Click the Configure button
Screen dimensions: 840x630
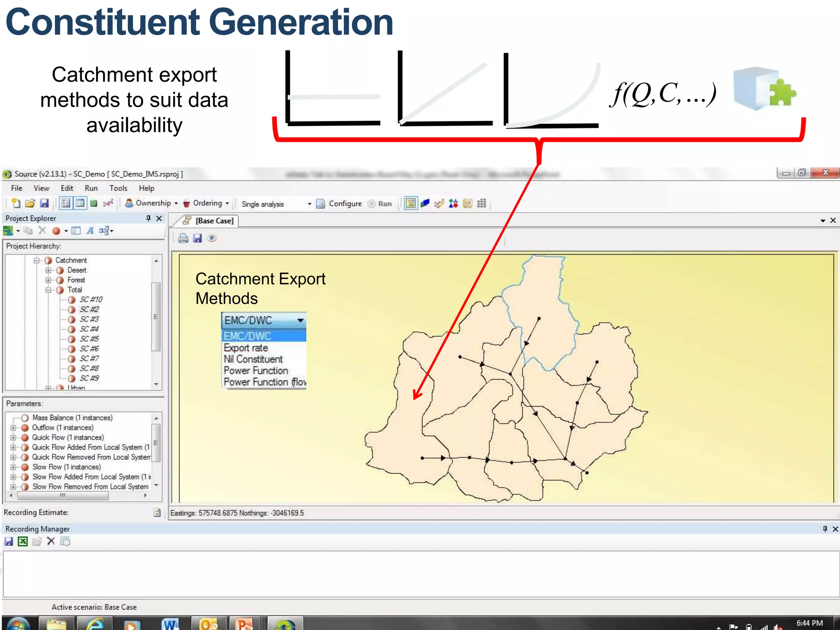(339, 203)
